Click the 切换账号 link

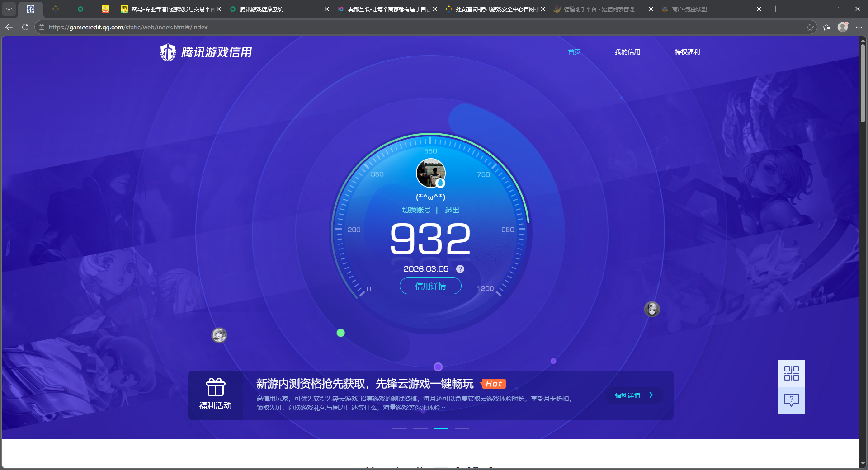pyautogui.click(x=416, y=210)
